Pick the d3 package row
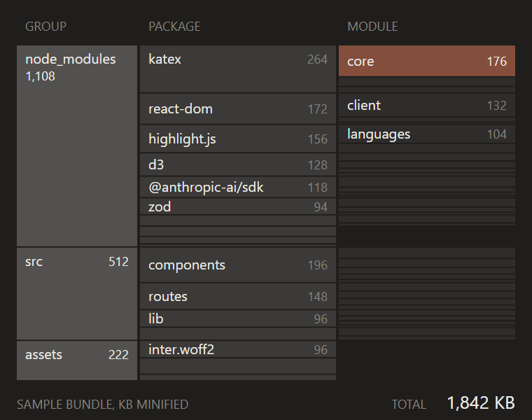Screen dimensions: 532x420 coord(238,164)
